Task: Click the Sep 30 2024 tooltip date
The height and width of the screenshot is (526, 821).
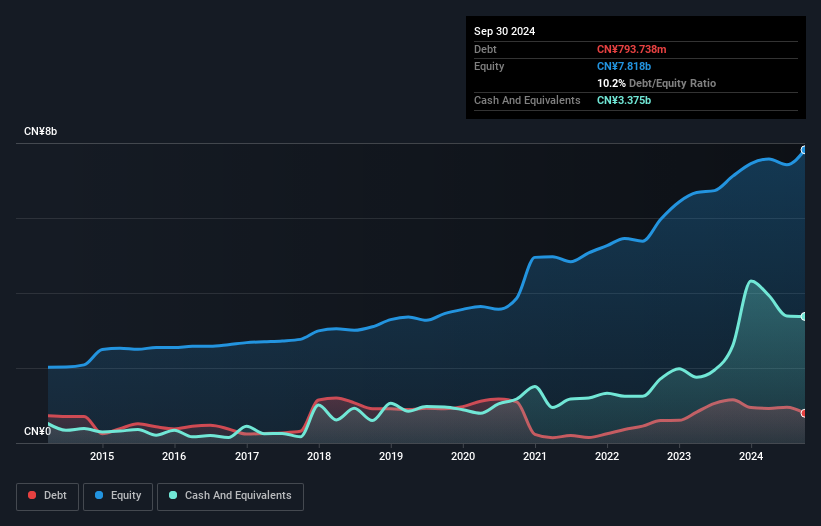Action: (504, 31)
